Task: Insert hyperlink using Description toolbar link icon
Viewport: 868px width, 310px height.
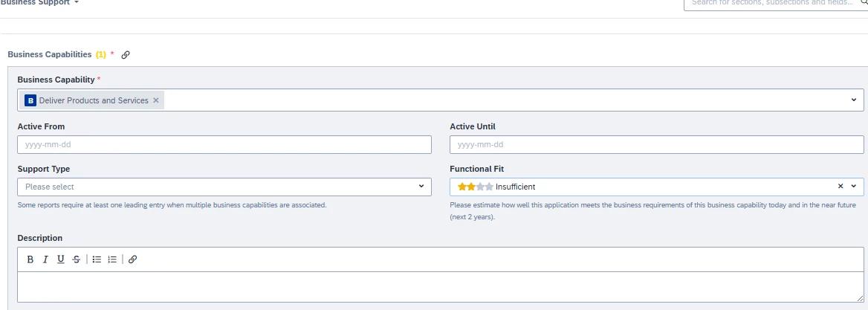Action: click(x=132, y=259)
